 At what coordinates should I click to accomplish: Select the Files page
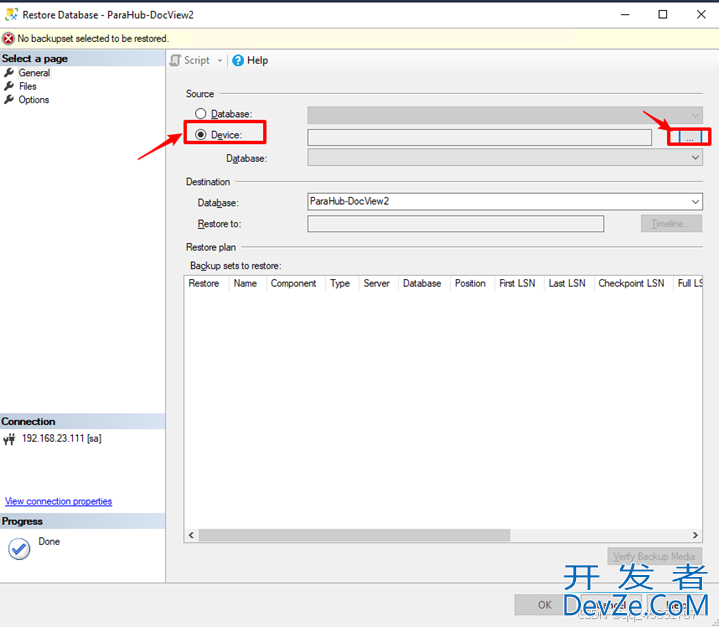click(28, 86)
